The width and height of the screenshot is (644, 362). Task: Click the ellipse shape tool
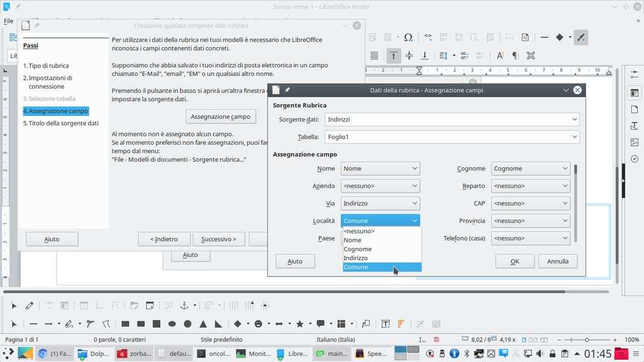pos(172,324)
